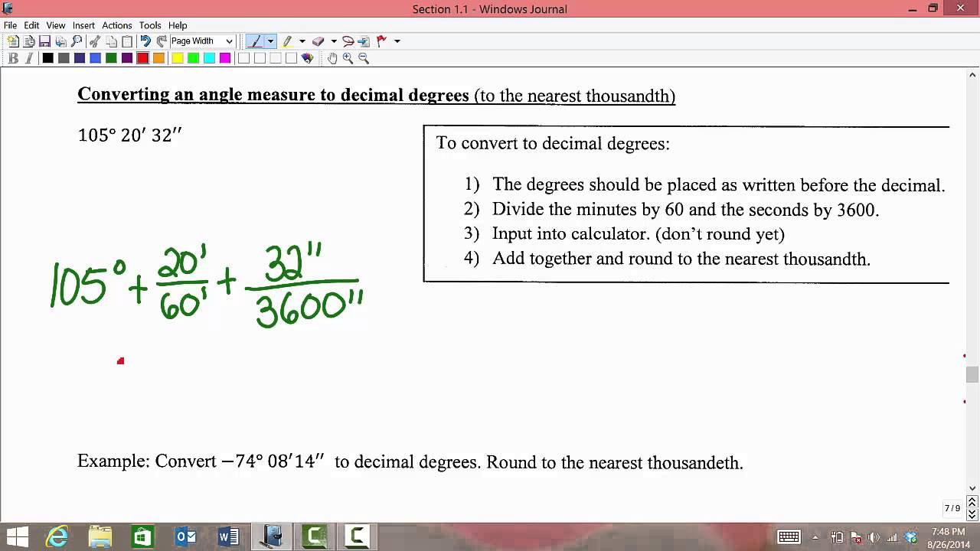This screenshot has width=980, height=551.
Task: Click the Cut scissors icon
Action: pos(95,41)
